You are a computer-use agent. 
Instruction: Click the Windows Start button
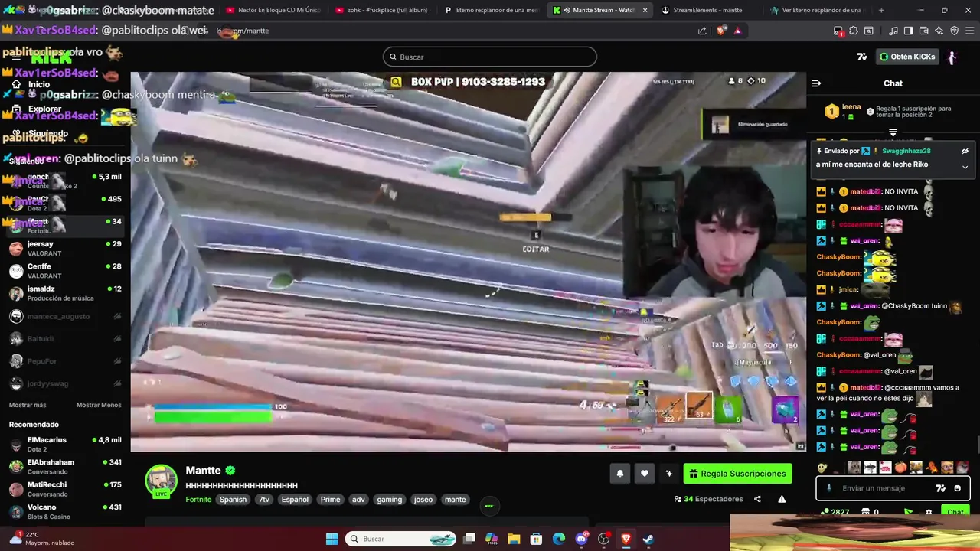pos(332,539)
